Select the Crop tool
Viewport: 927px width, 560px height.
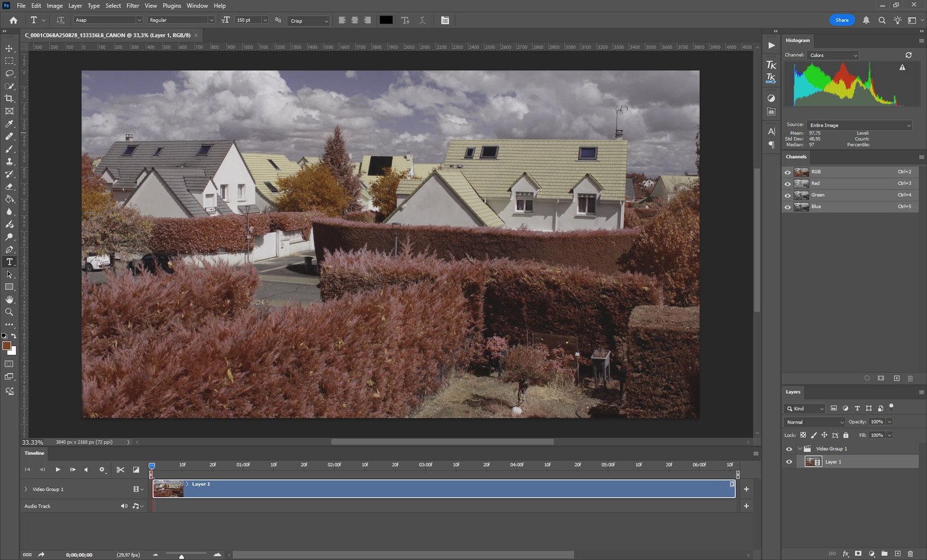point(9,98)
